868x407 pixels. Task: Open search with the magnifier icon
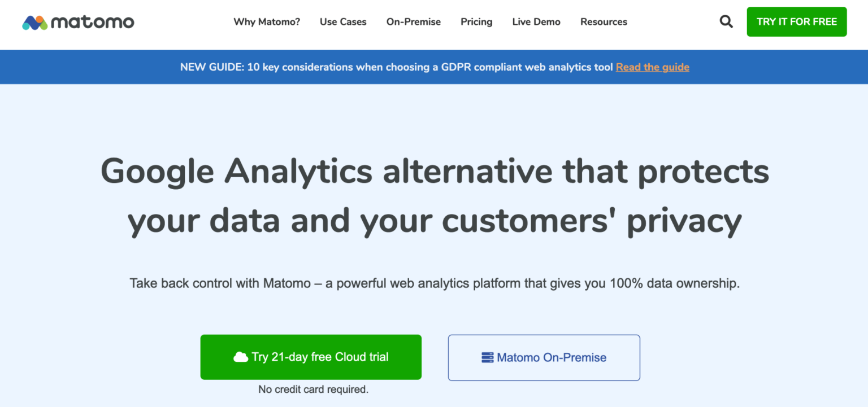(x=726, y=21)
